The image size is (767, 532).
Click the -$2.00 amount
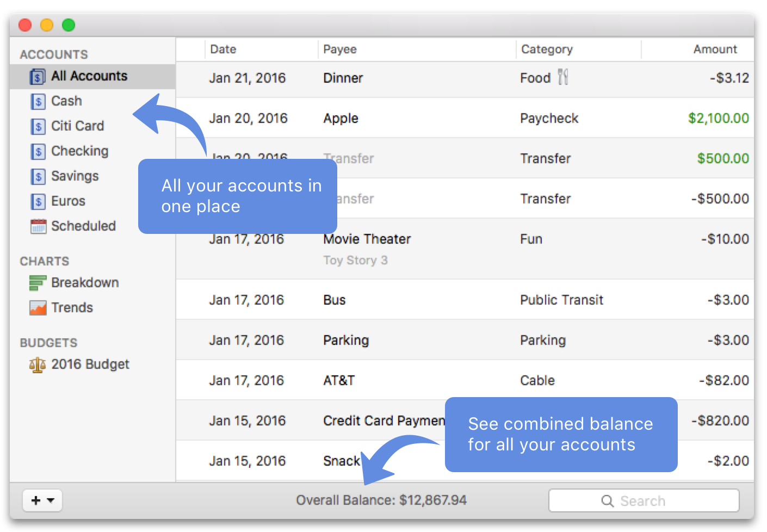[x=728, y=461]
